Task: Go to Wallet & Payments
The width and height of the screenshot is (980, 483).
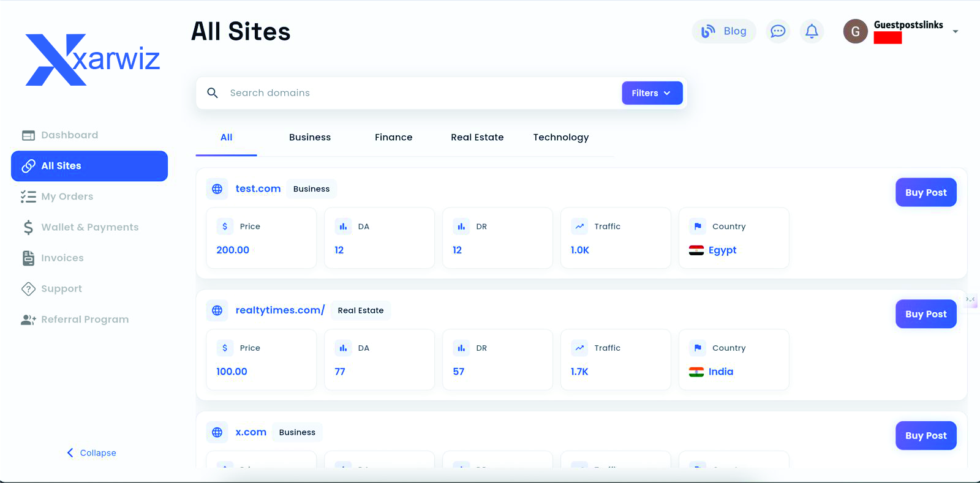Action: (x=89, y=227)
